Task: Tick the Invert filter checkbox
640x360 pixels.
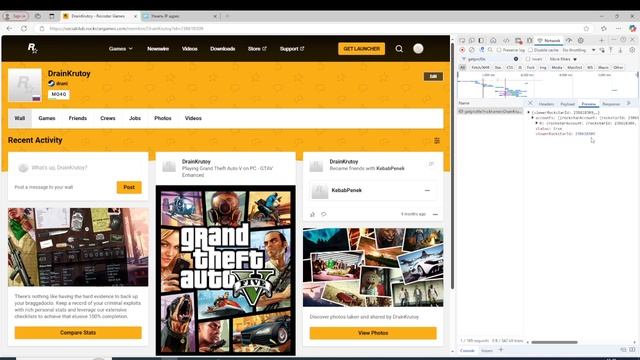Action: 528,59
